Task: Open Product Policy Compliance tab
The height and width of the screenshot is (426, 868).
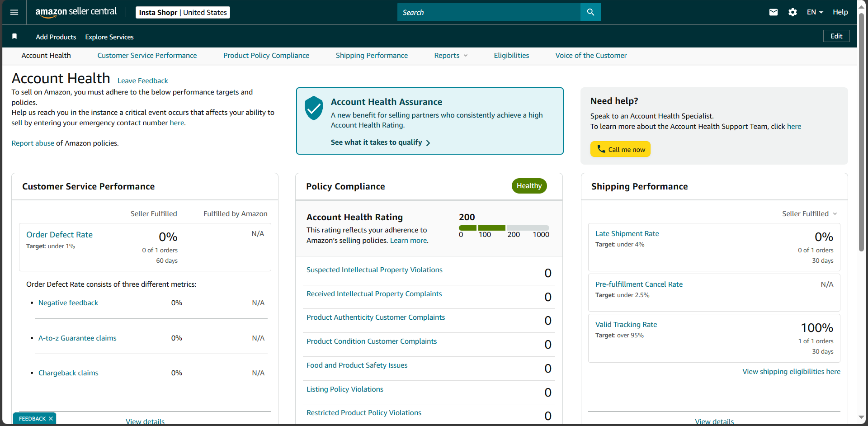Action: pos(266,56)
